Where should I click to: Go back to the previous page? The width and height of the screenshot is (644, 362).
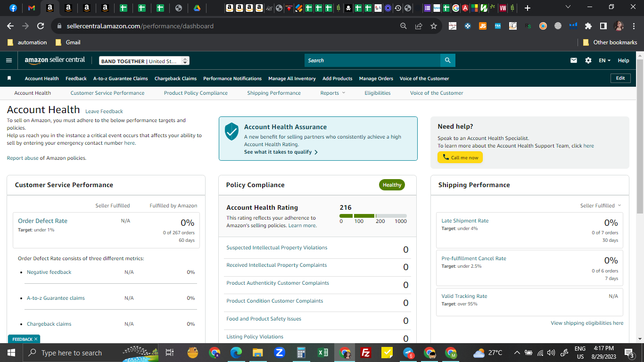coord(10,26)
